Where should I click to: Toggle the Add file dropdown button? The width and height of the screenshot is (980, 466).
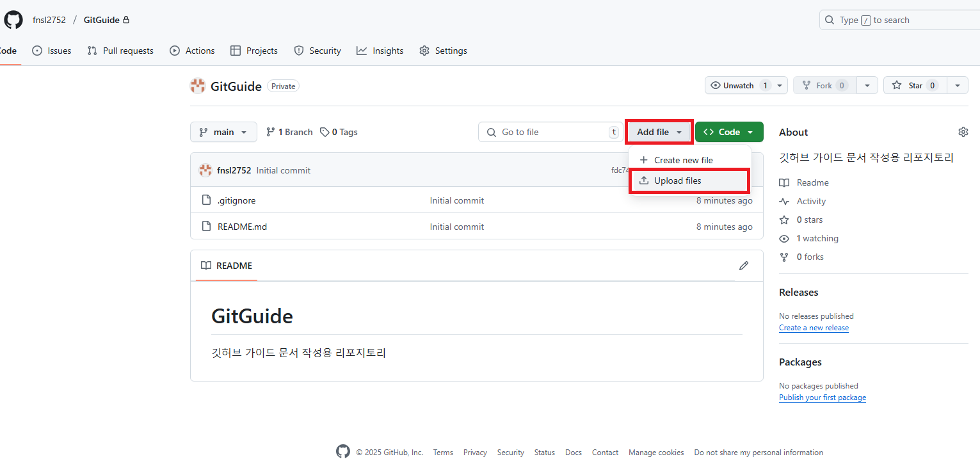pyautogui.click(x=659, y=132)
